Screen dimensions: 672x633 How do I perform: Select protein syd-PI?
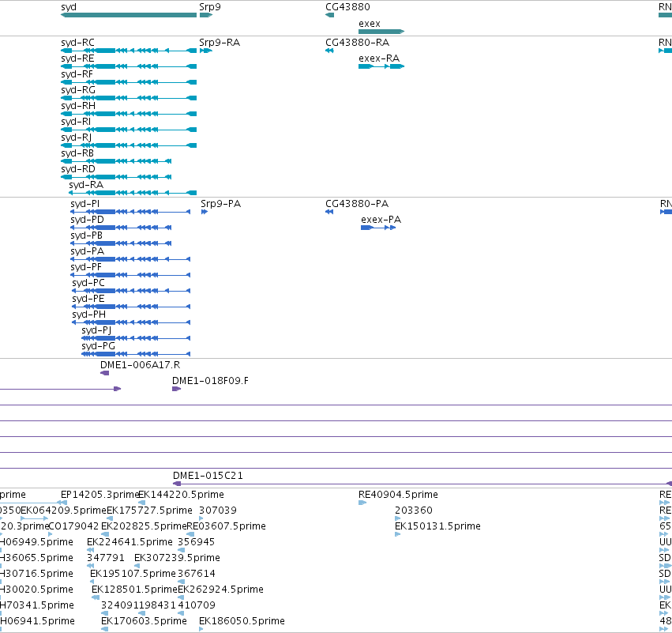tap(130, 212)
